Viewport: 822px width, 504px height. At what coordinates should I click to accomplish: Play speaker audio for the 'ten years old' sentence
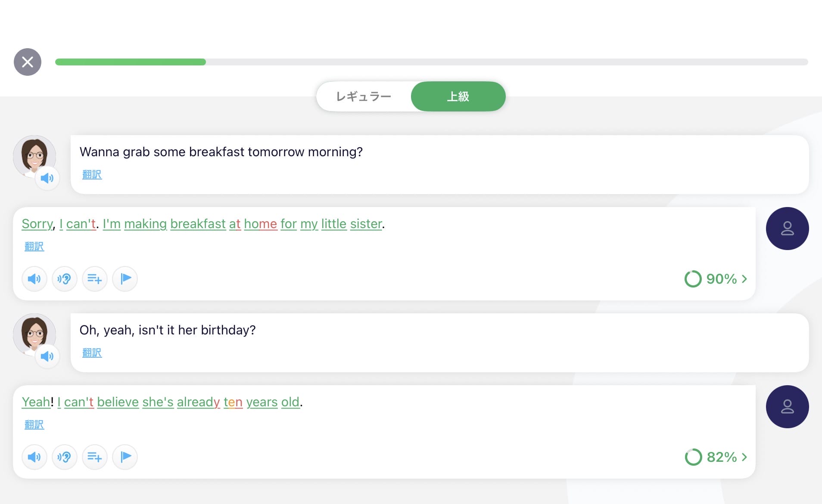(34, 457)
